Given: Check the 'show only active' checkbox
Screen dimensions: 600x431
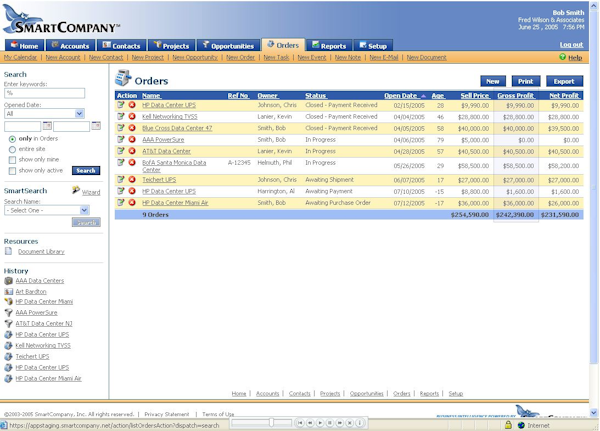Looking at the screenshot, I should tap(12, 171).
